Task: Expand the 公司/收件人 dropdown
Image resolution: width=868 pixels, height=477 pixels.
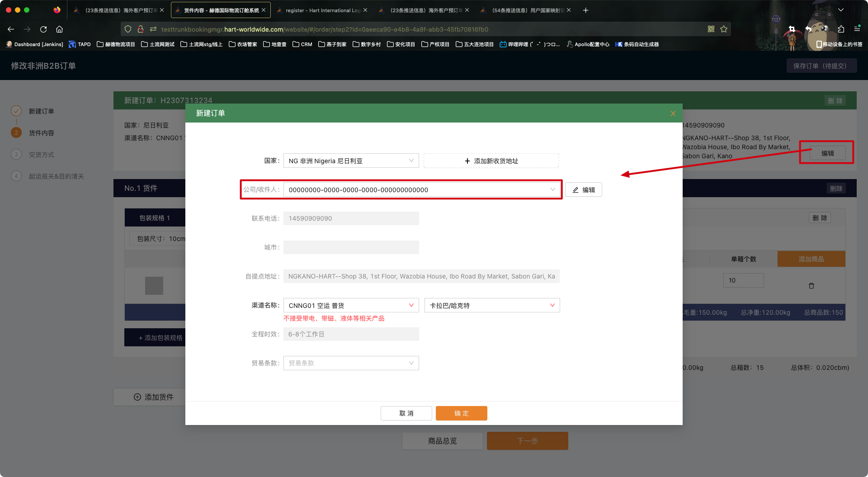Action: click(421, 190)
